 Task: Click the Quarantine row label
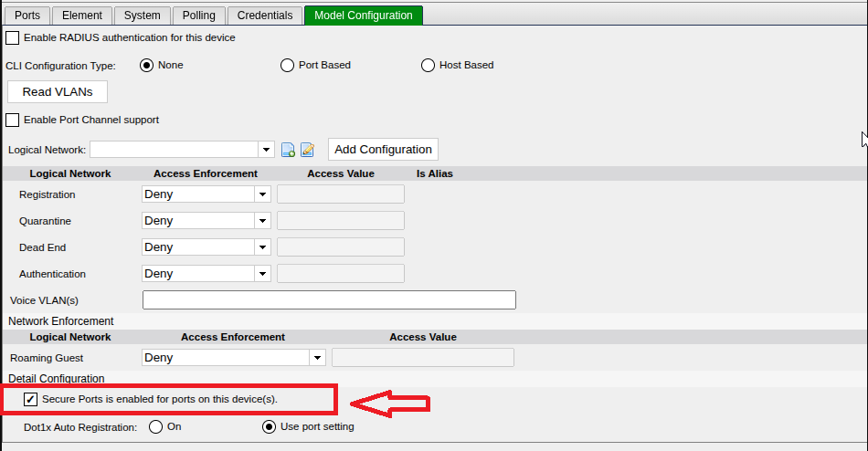pos(46,221)
